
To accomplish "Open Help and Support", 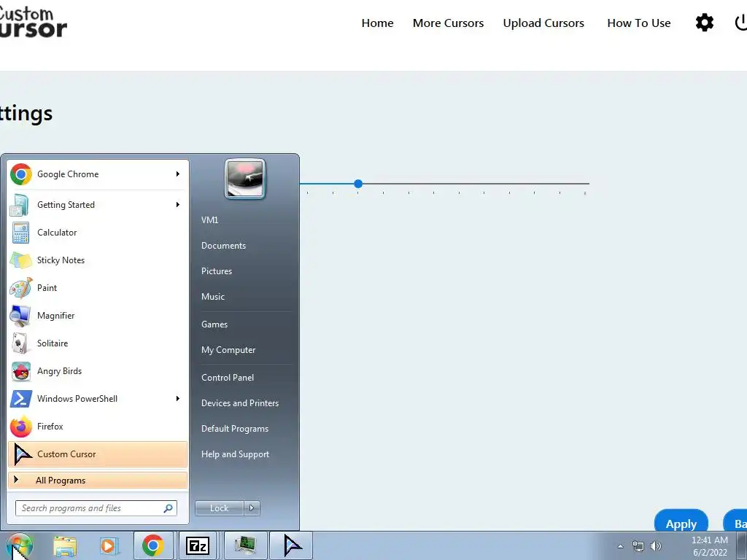I will tap(236, 454).
